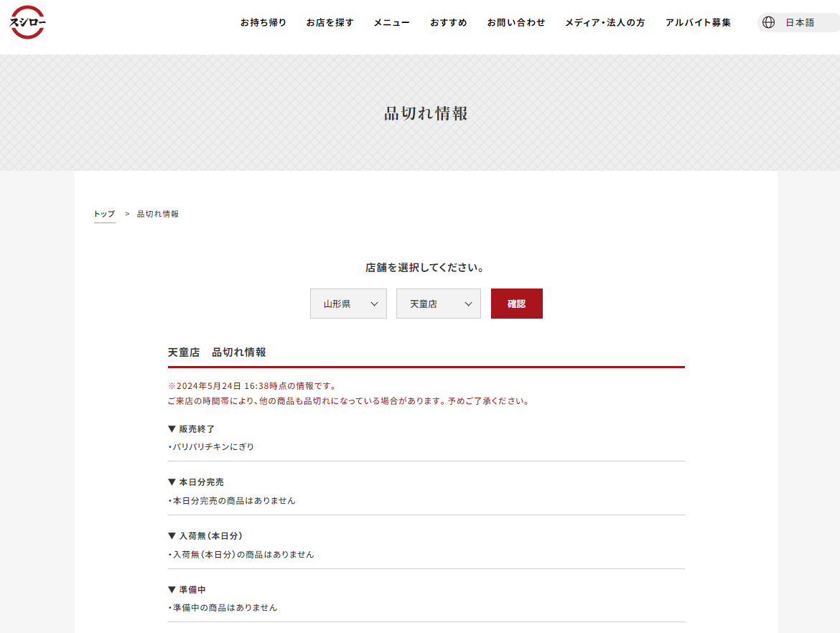
Task: Open the お問い合わせ navigation link
Action: [516, 23]
